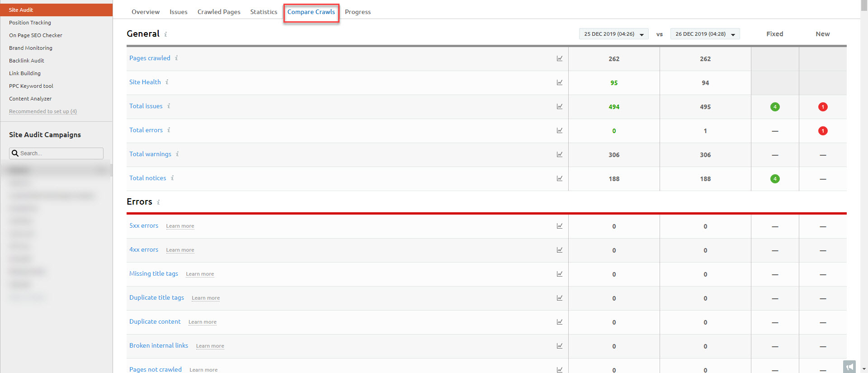Open trend chart icon for Site Health
868x373 pixels.
click(x=559, y=82)
